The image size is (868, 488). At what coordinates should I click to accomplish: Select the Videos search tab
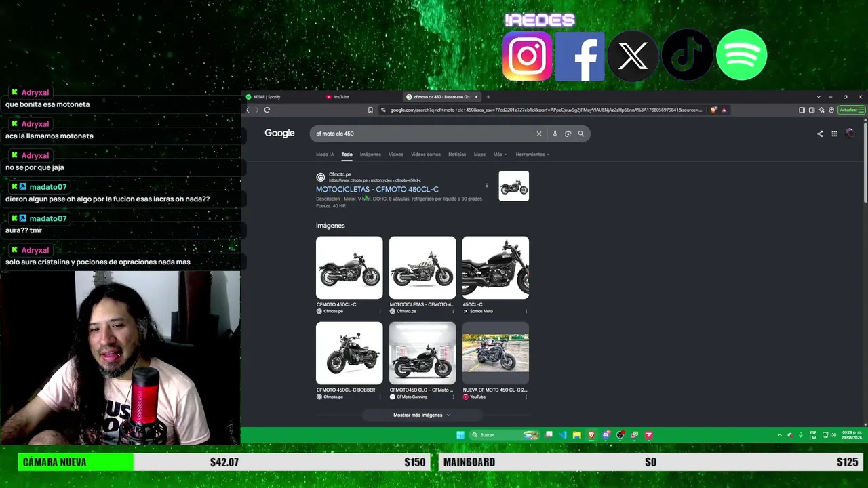click(396, 155)
